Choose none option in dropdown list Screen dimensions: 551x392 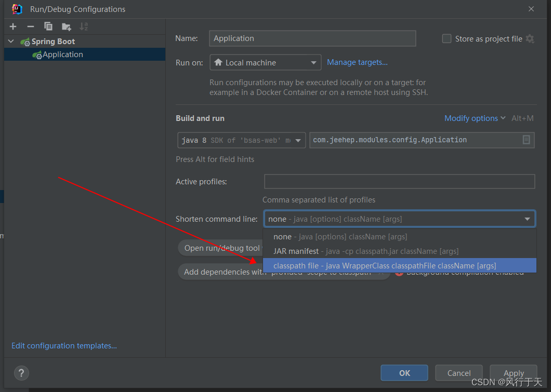tap(400, 237)
